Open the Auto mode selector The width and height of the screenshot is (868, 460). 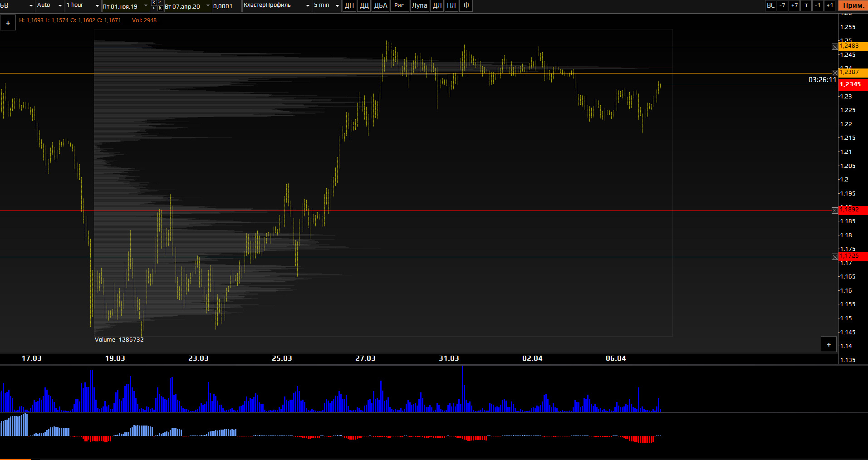pos(49,5)
